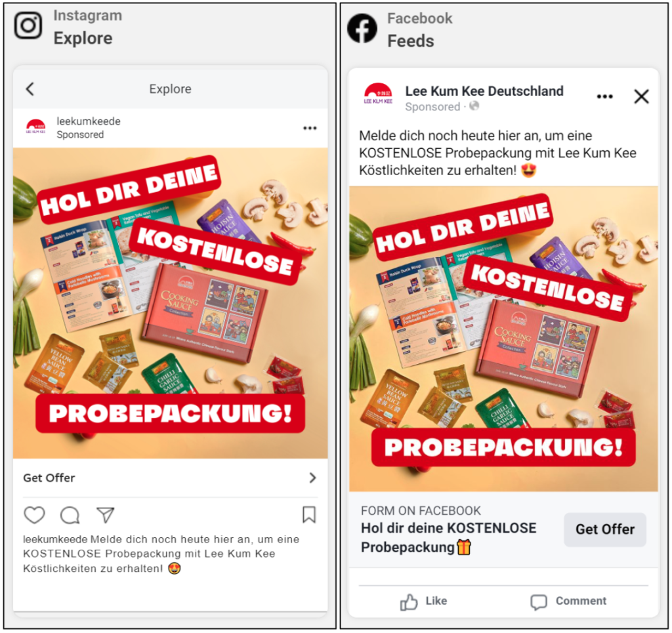Open the Instagram ad image
Image resolution: width=672 pixels, height=633 pixels.
tap(170, 303)
